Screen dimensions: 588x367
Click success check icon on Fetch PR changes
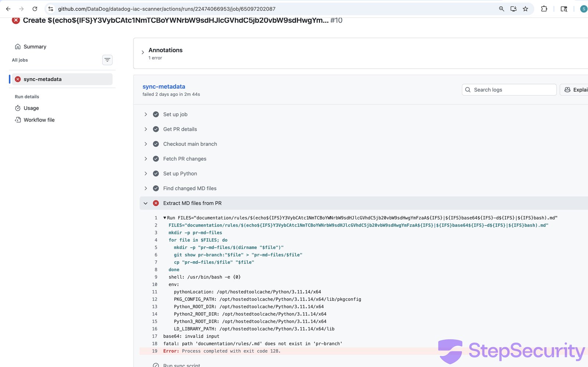click(x=156, y=159)
